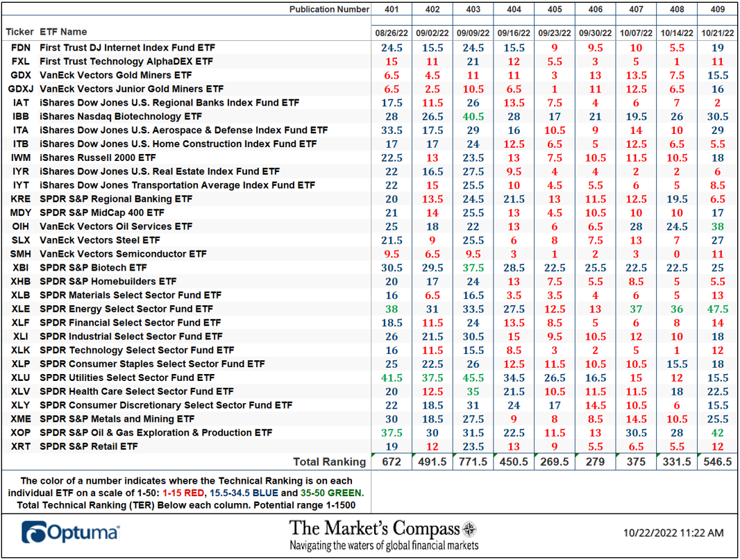
Task: Click the 09/30/22 date column header
Action: coord(596,33)
